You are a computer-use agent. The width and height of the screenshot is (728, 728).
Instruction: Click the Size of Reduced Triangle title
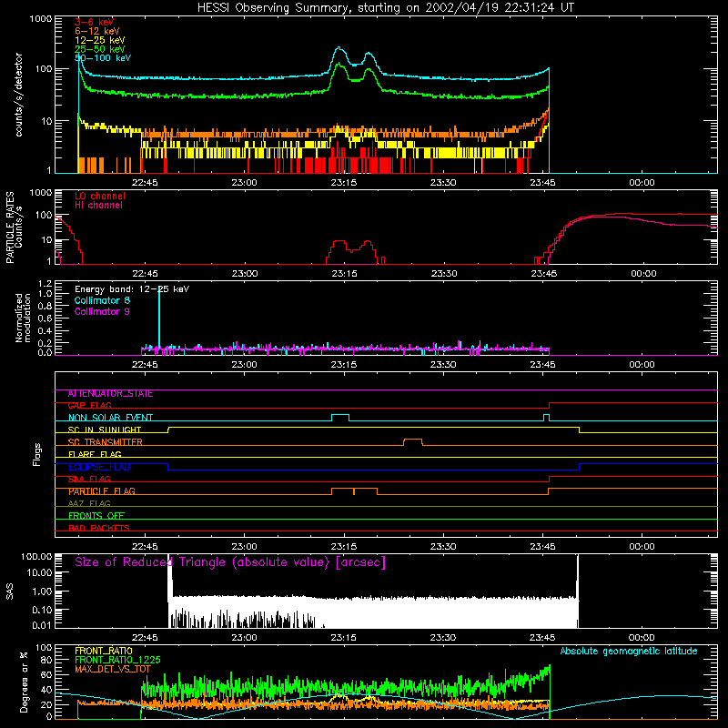(x=230, y=562)
